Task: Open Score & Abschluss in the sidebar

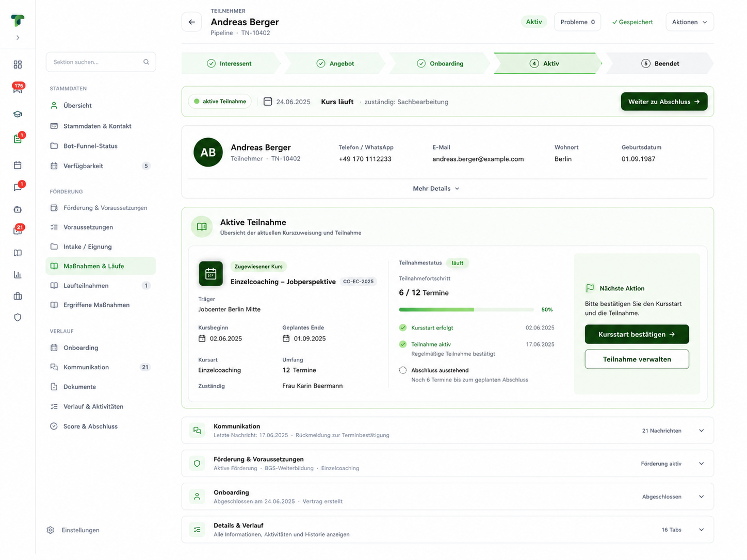Action: click(x=101, y=426)
